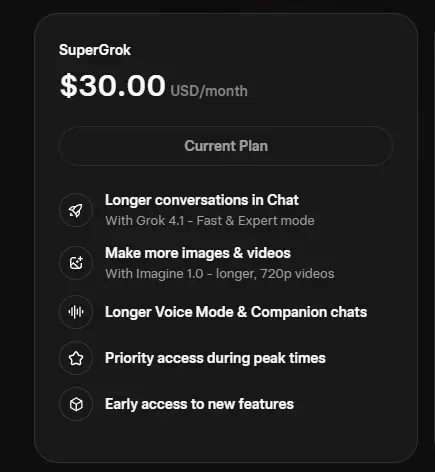
Task: Select Longer Voice Mode & Companion chats text
Action: [236, 312]
